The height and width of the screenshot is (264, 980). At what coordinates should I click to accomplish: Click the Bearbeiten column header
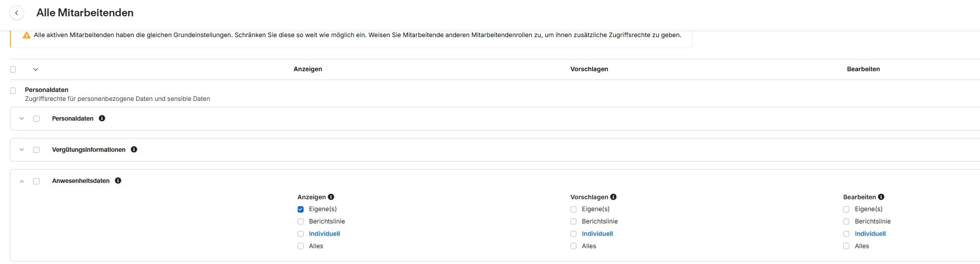tap(863, 69)
